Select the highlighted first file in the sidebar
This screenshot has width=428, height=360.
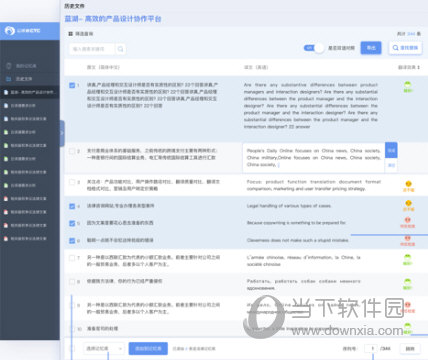[x=30, y=92]
